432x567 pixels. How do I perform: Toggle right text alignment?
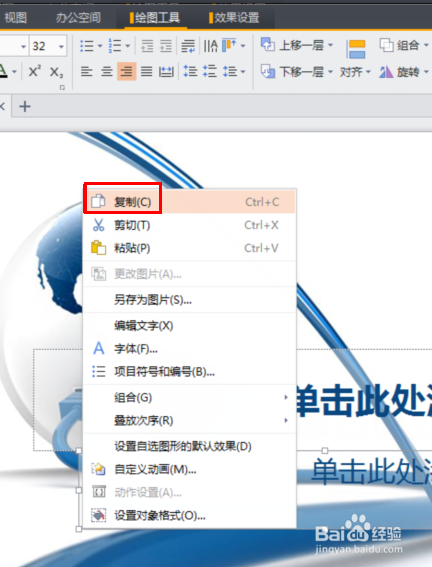[x=126, y=71]
